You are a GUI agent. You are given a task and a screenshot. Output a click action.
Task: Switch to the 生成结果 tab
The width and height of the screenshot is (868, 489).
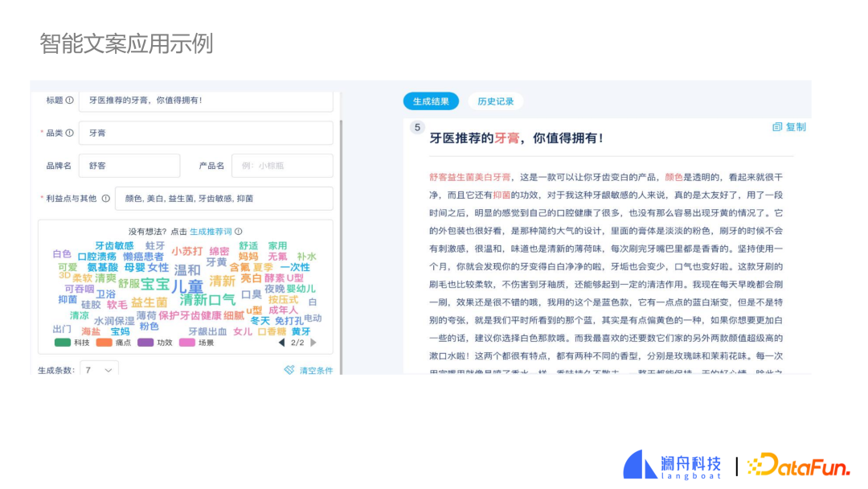pos(431,101)
